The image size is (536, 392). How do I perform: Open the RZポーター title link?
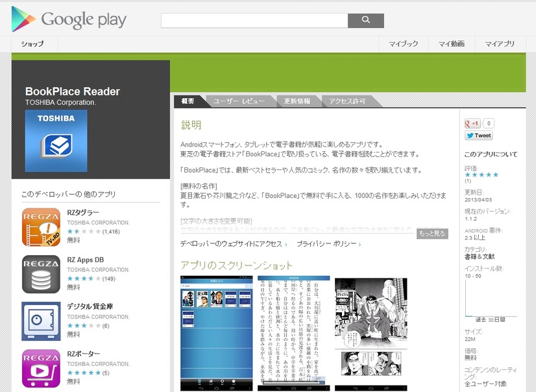coord(84,354)
